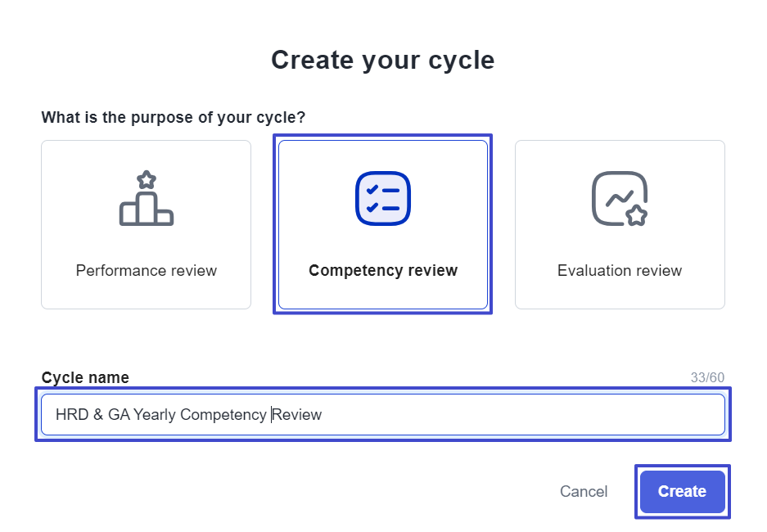Choose the Evaluation review card
The height and width of the screenshot is (532, 767).
click(x=620, y=224)
